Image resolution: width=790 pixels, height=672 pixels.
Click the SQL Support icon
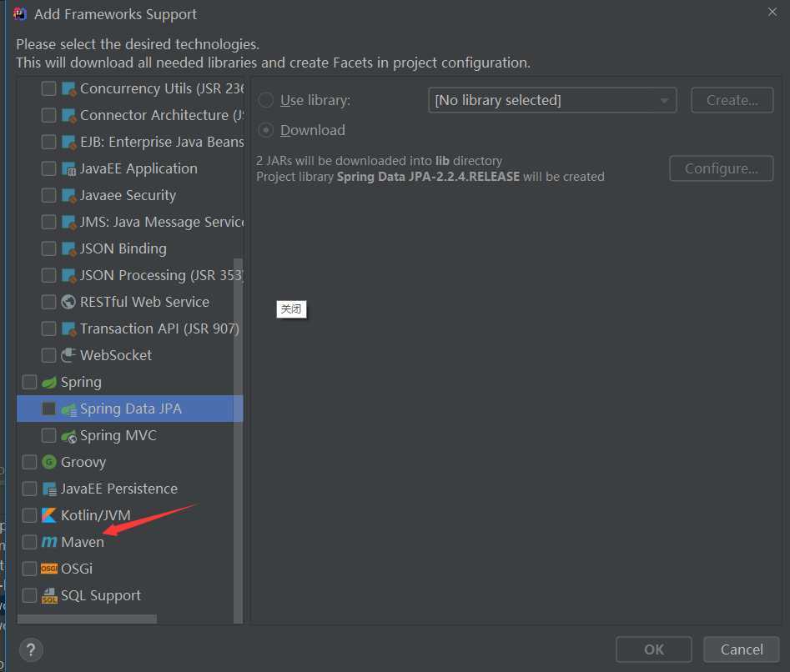[49, 595]
